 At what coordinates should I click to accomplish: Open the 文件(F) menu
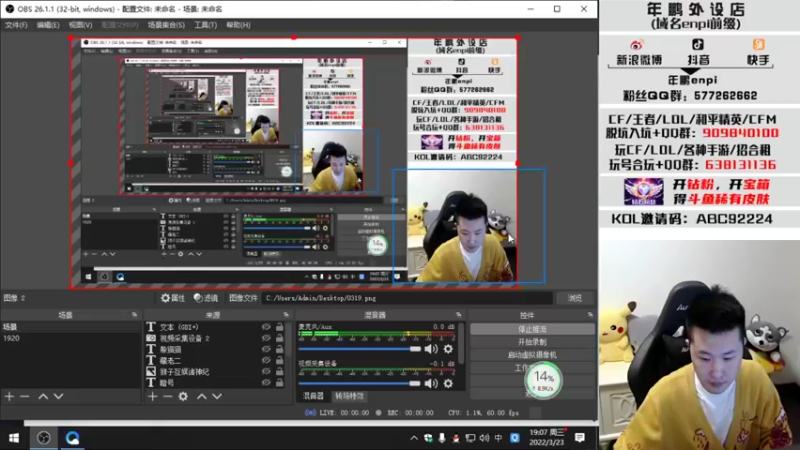16,25
